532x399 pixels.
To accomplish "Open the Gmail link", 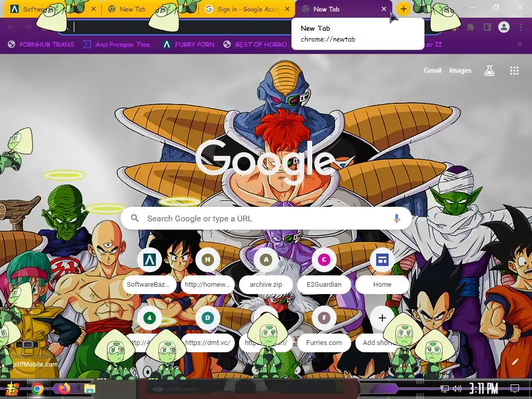I will coord(432,70).
